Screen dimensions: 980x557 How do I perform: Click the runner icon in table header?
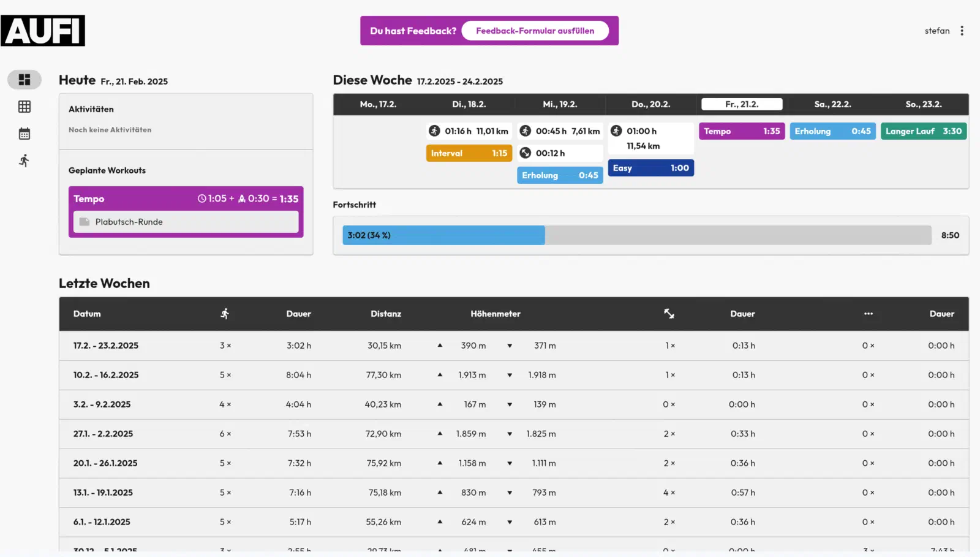[225, 314]
